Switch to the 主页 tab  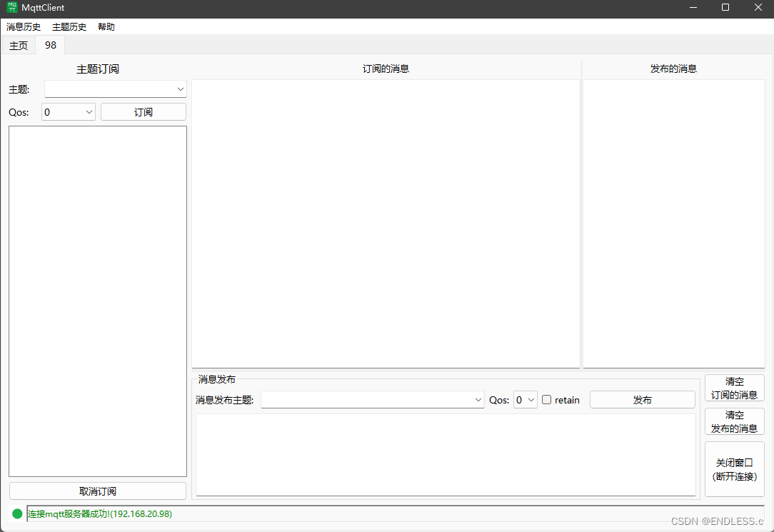[x=18, y=44]
